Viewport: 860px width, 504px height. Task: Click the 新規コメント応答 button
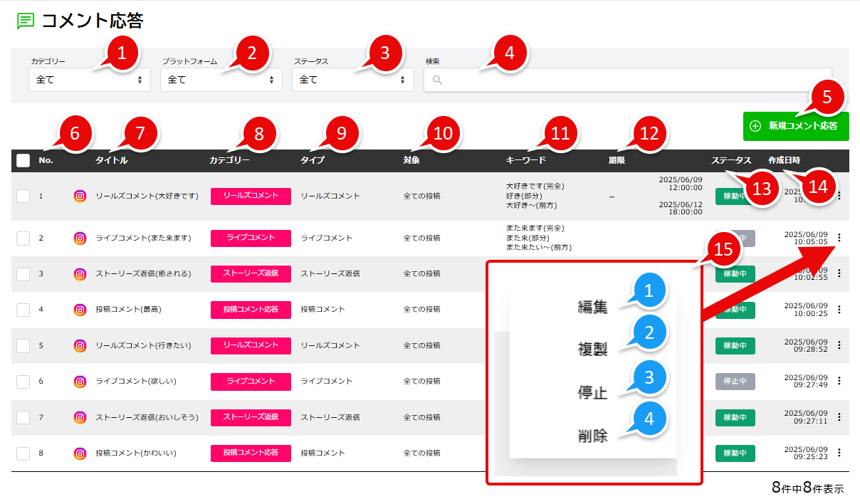(795, 127)
